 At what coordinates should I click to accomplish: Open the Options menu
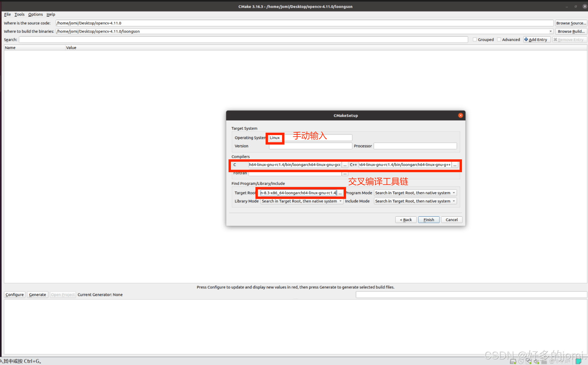point(35,14)
